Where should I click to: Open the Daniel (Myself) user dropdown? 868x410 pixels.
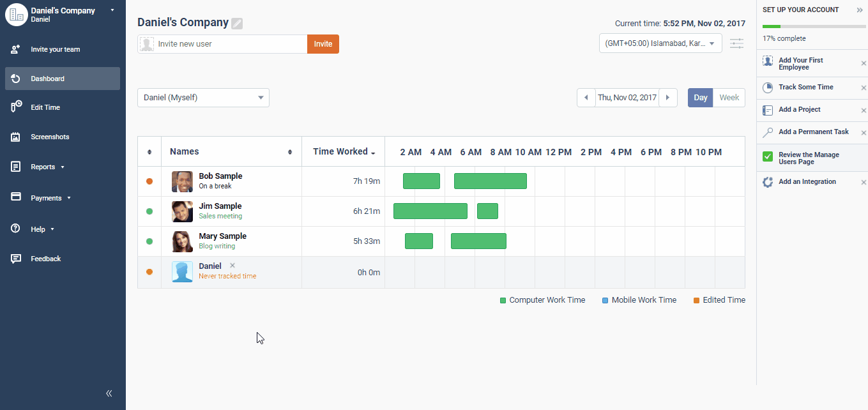(x=203, y=97)
